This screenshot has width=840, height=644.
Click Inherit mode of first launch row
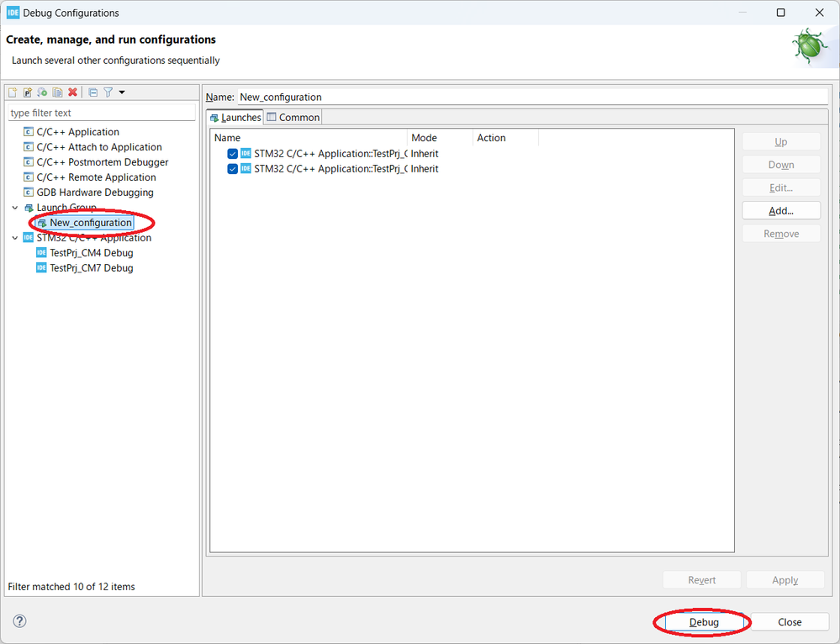point(425,154)
